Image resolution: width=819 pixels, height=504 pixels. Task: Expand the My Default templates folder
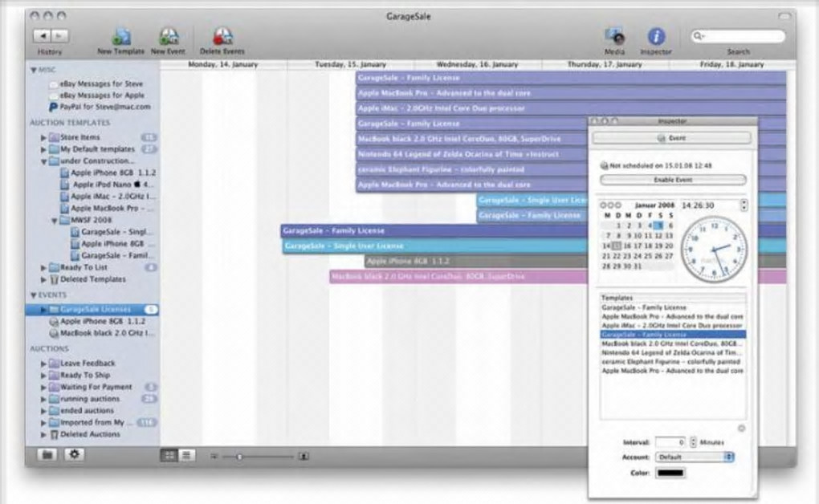(x=44, y=149)
